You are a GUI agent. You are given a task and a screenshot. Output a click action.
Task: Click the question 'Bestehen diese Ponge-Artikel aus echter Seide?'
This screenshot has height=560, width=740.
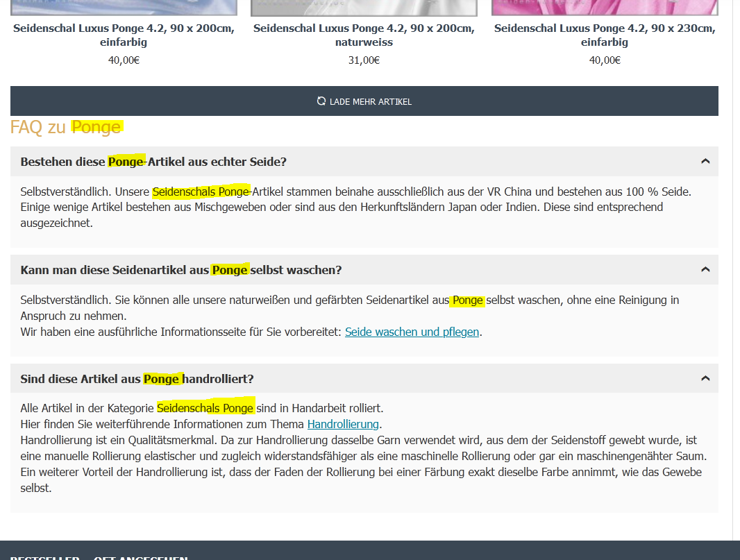tap(153, 162)
